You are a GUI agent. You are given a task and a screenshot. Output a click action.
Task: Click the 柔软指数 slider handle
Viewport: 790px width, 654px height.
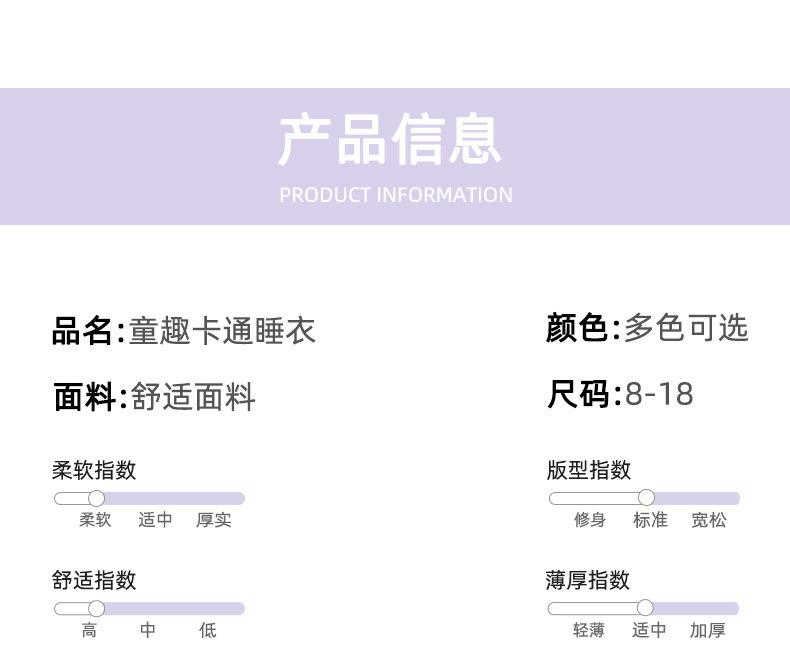pos(96,498)
